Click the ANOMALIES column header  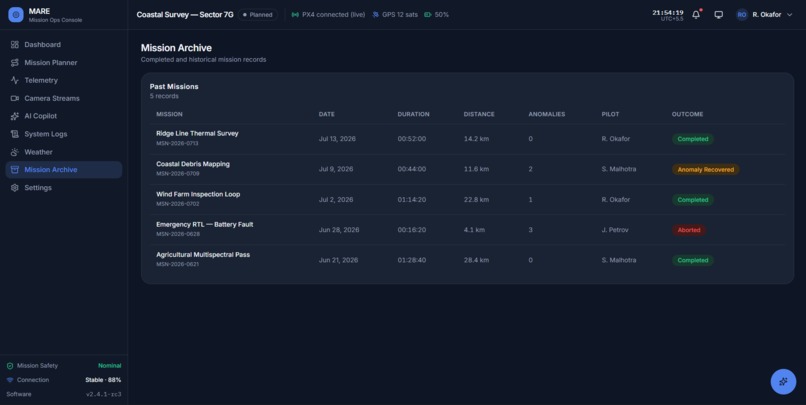click(546, 114)
